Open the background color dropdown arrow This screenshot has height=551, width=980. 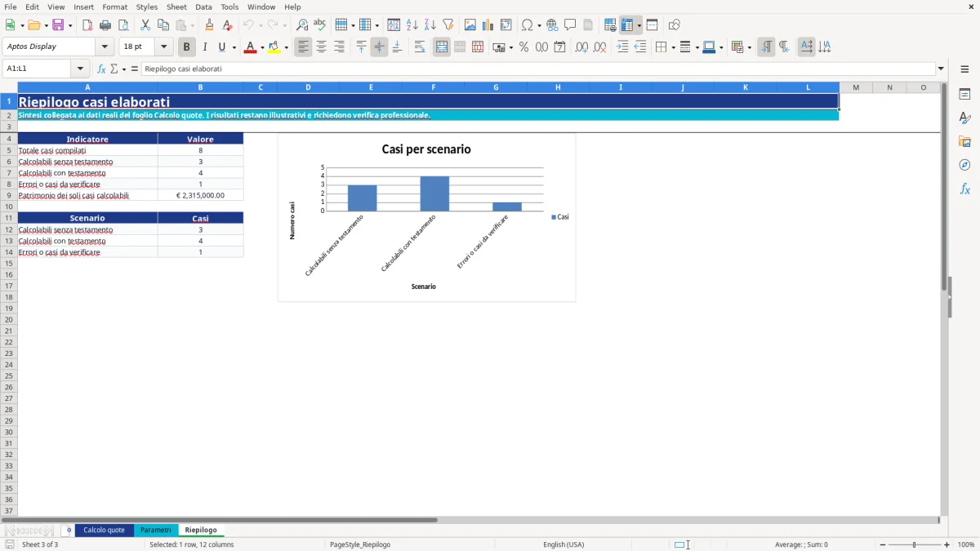[287, 47]
